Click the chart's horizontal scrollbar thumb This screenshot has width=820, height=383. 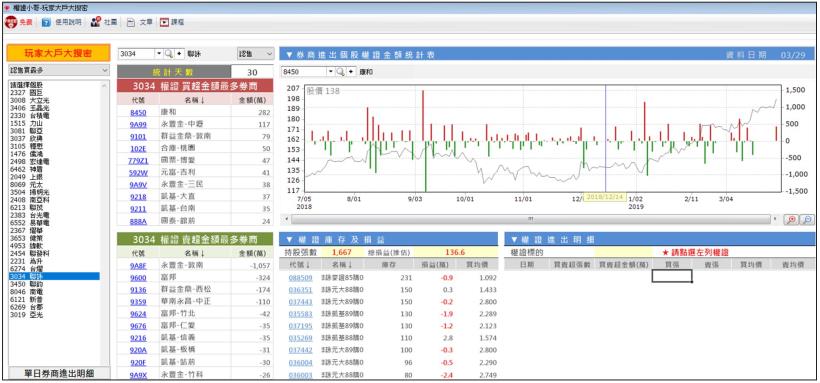[530, 219]
